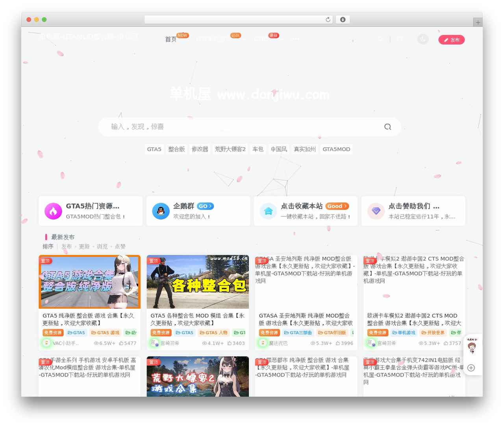Image resolution: width=504 pixels, height=427 pixels.
Task: Open the 各种整合包 thumbnail
Action: tap(198, 282)
